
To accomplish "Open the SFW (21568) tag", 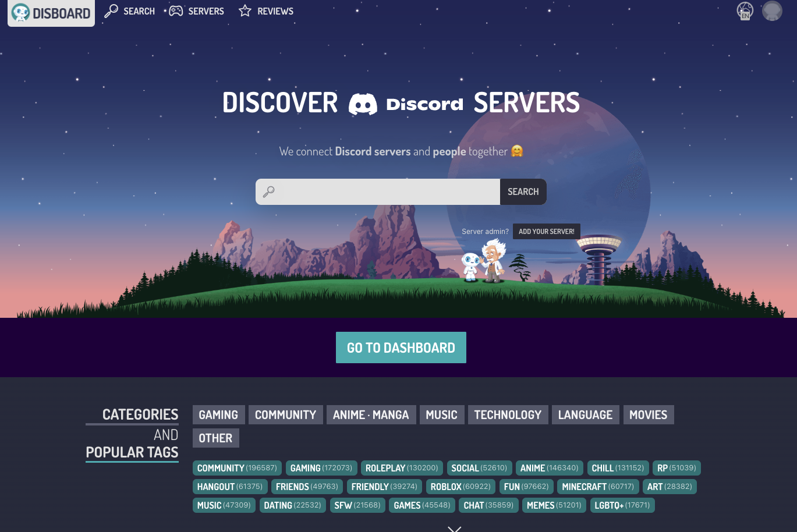I will click(x=357, y=505).
